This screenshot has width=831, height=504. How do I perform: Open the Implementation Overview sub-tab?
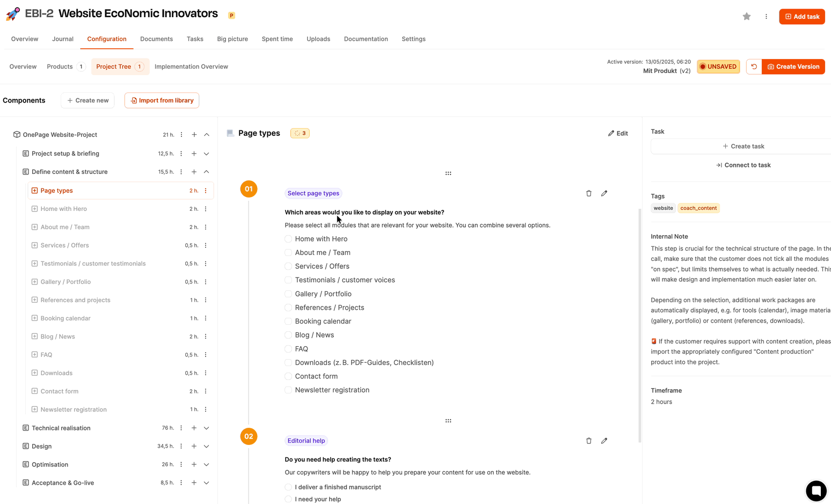tap(191, 67)
